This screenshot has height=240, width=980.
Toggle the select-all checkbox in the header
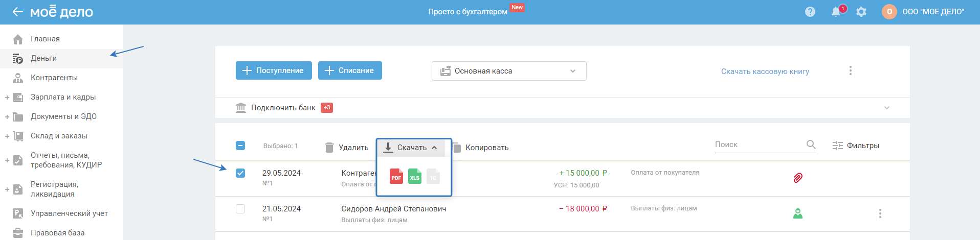[240, 146]
